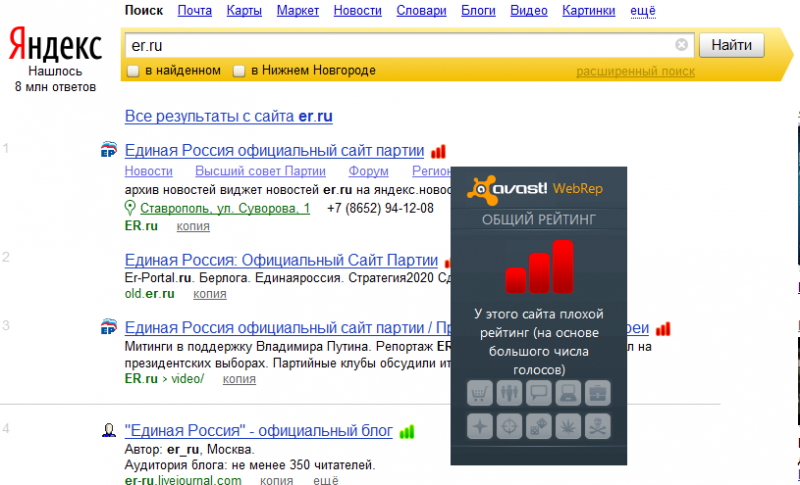Click the 'Поиск' label in top navigation

pyautogui.click(x=144, y=11)
